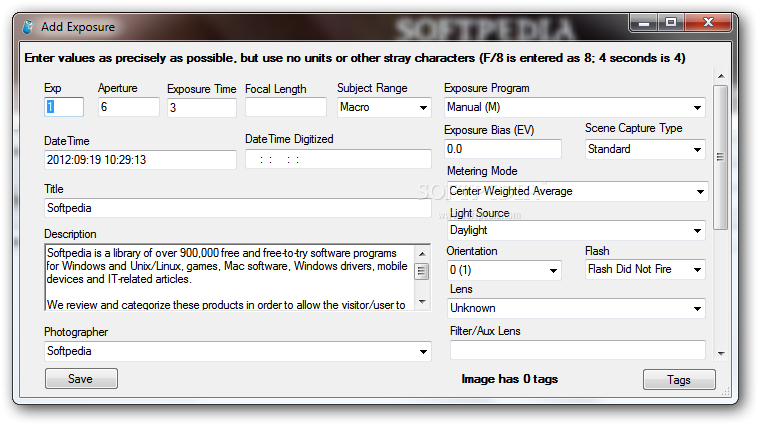The image size is (759, 425).
Task: Click the form's main scrollbar thumb
Action: point(721,157)
